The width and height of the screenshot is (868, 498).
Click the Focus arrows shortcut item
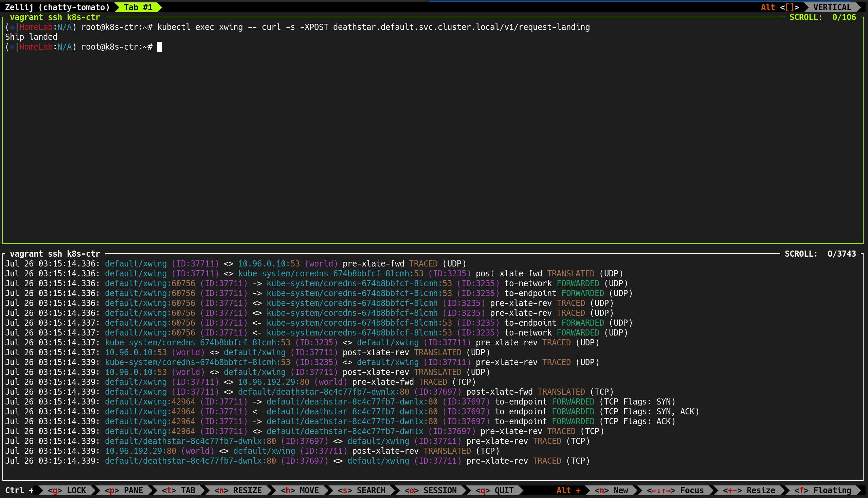(x=675, y=490)
